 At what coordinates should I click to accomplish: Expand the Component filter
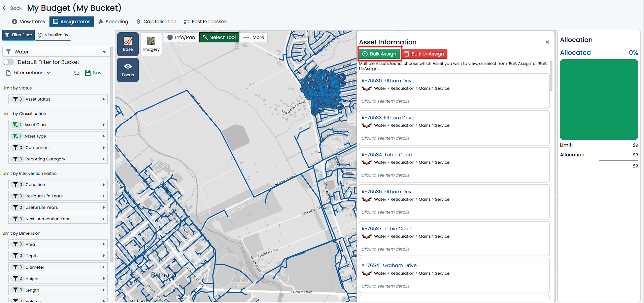point(58,148)
